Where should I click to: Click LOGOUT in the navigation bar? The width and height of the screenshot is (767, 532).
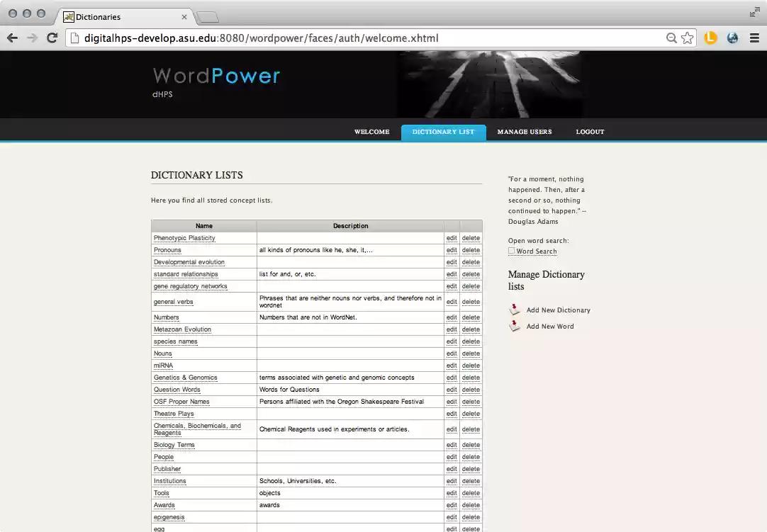tap(590, 132)
